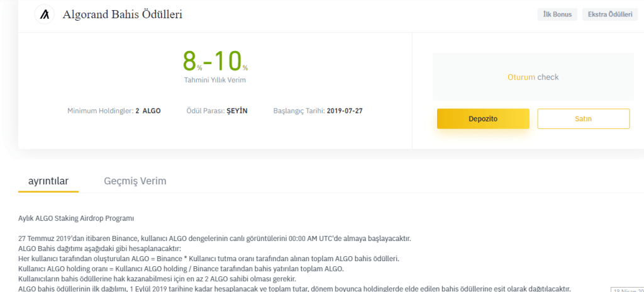
Task: Click the 27 Temmuz 2019 paragraph line
Action: (x=214, y=239)
